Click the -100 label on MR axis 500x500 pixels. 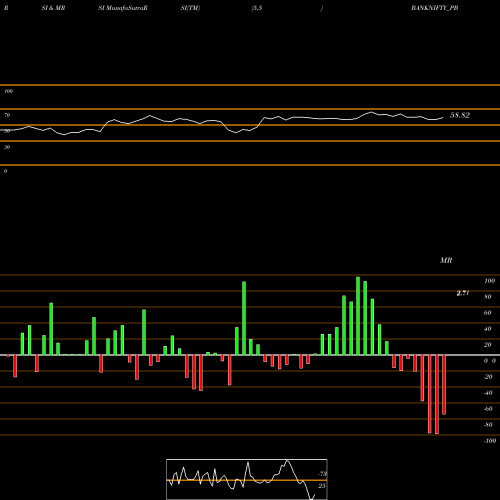click(x=490, y=441)
